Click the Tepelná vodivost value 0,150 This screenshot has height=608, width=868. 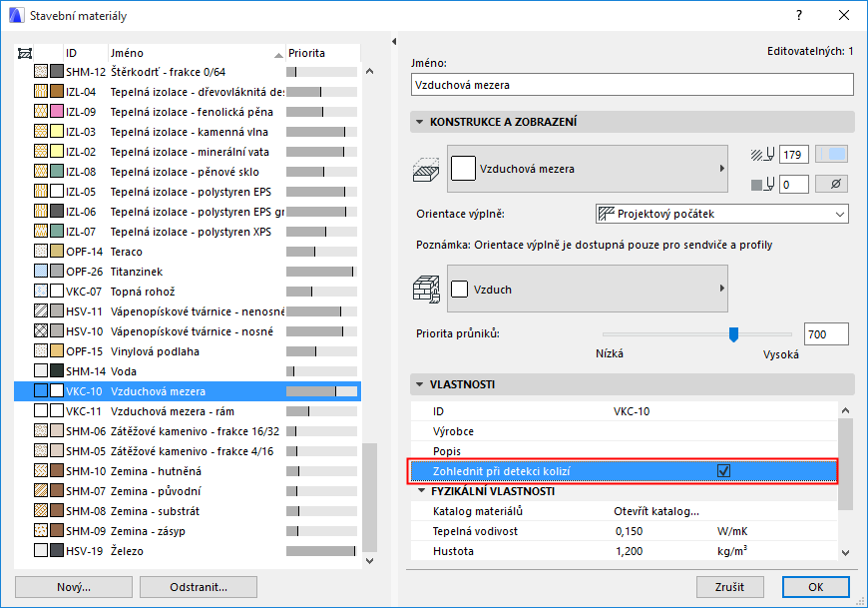click(x=629, y=531)
